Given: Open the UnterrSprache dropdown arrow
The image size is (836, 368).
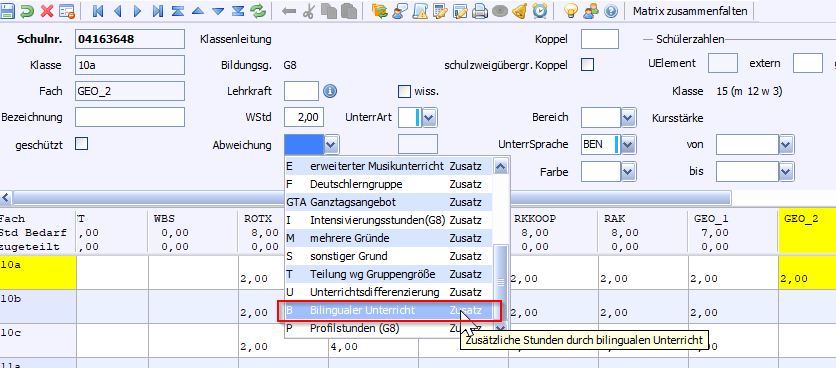Looking at the screenshot, I should [628, 144].
